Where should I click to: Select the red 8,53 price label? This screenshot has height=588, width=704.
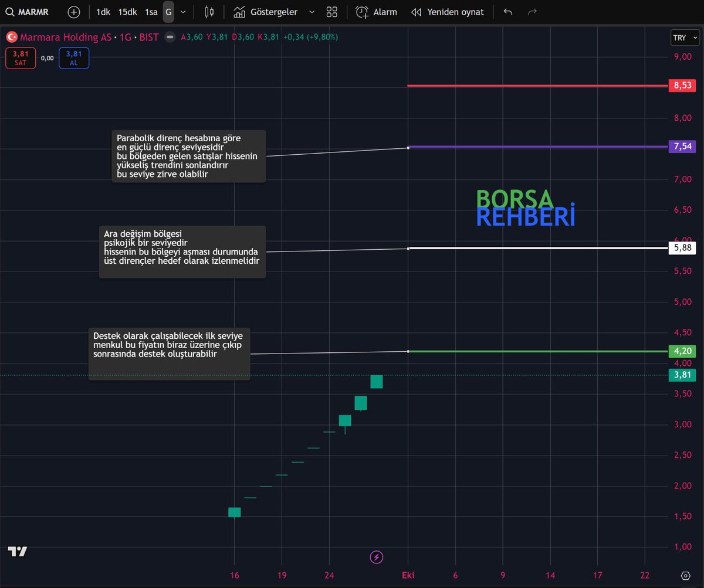pyautogui.click(x=682, y=86)
